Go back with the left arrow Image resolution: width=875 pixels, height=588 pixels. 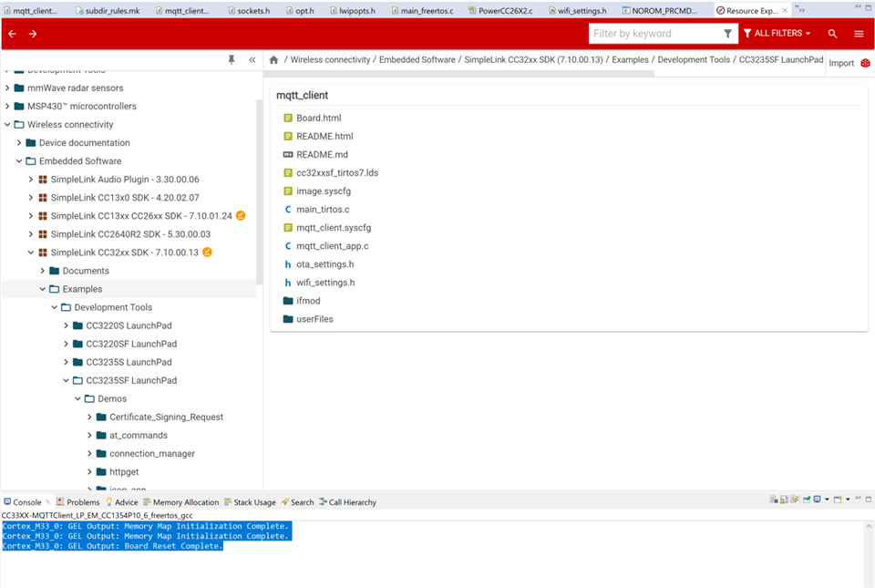[12, 34]
